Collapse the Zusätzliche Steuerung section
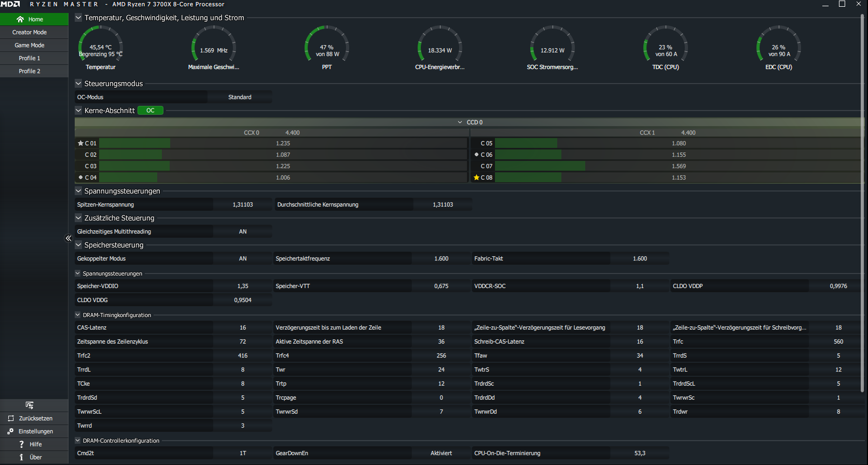Viewport: 868px width, 465px height. point(78,218)
